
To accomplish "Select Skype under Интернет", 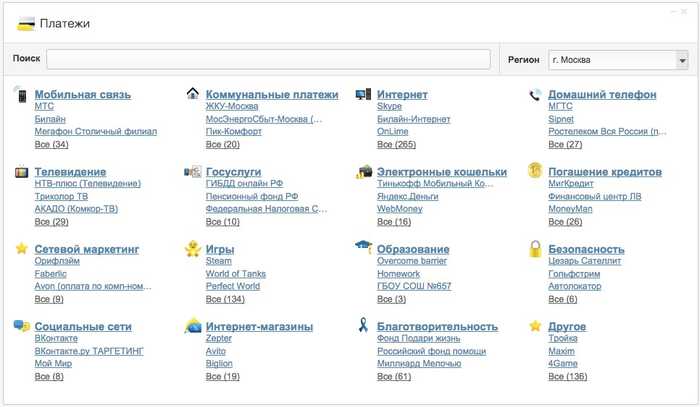I will (389, 106).
